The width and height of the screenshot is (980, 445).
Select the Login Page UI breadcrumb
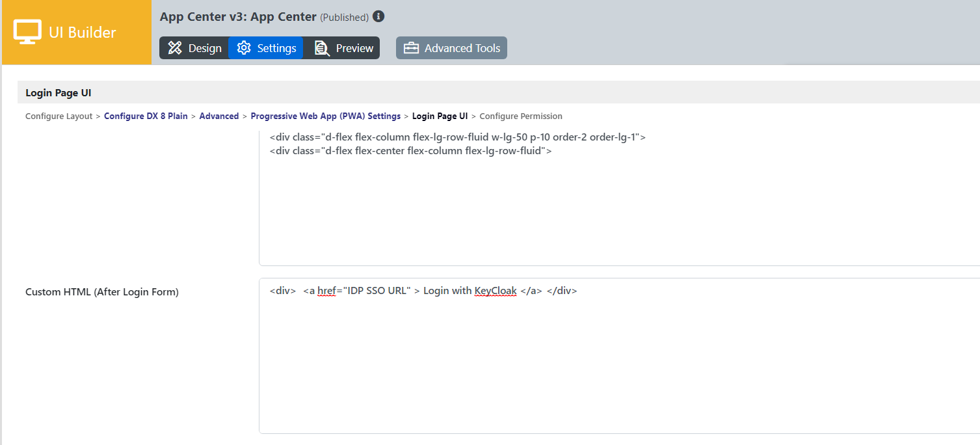pyautogui.click(x=440, y=116)
